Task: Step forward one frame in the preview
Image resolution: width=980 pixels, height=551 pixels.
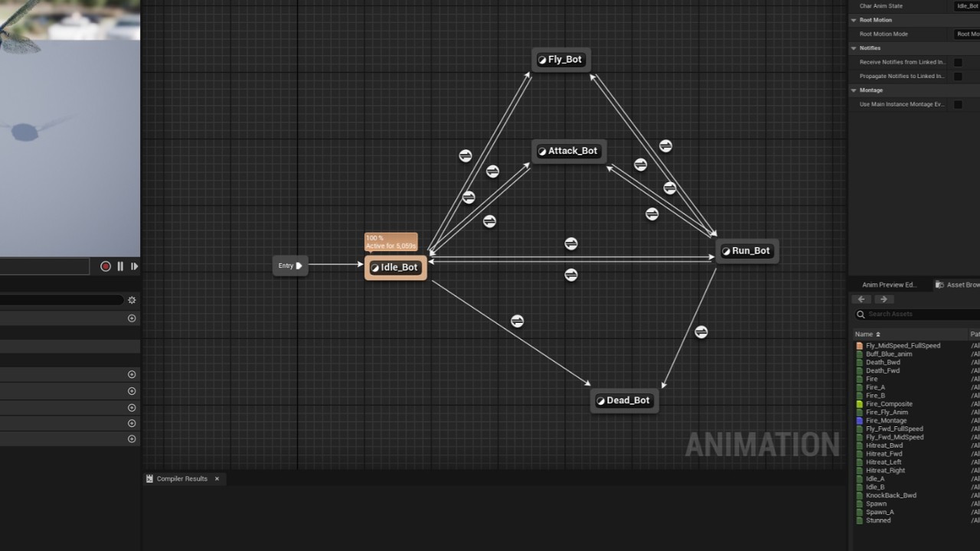Action: pyautogui.click(x=135, y=266)
